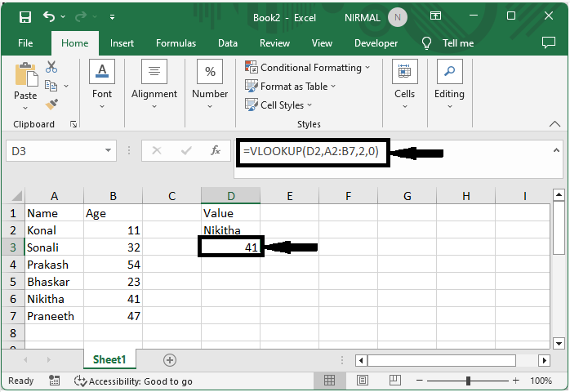Click the NIRMAL account avatar

(x=398, y=17)
